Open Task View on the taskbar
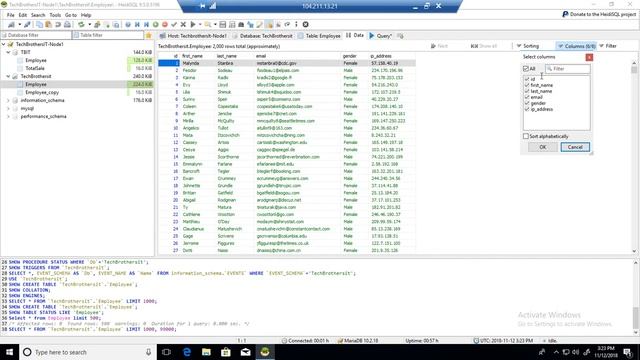This screenshot has height=360, width=640. (166, 352)
